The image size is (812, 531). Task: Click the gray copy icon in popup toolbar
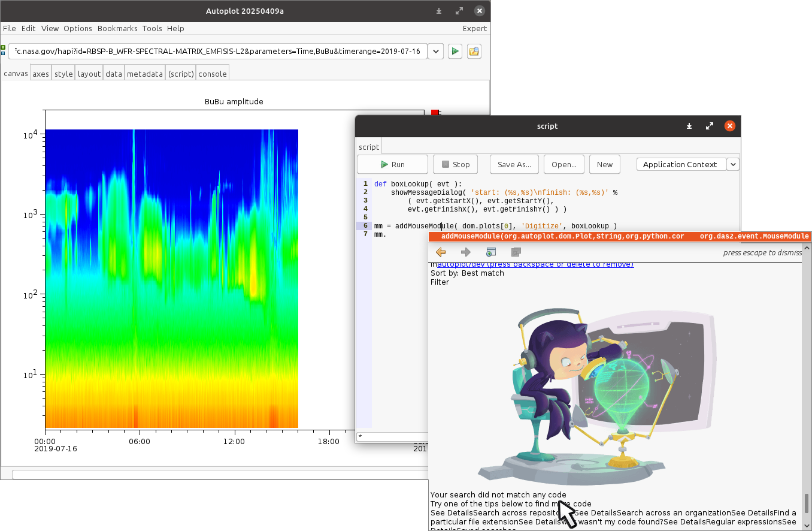tap(515, 252)
